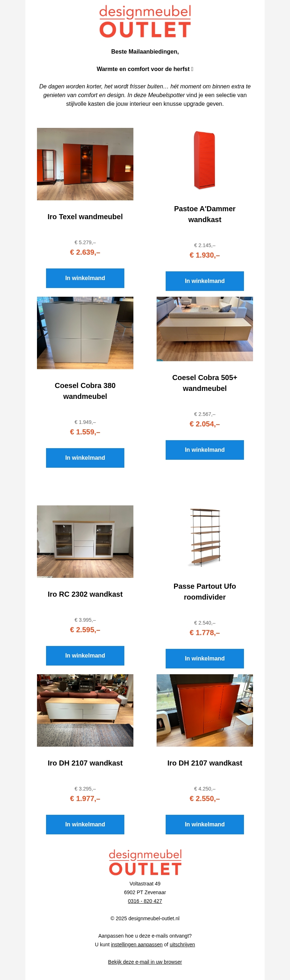View the Passe Partout Ufo roomdivider image
This screenshot has width=290, height=980.
point(204,538)
